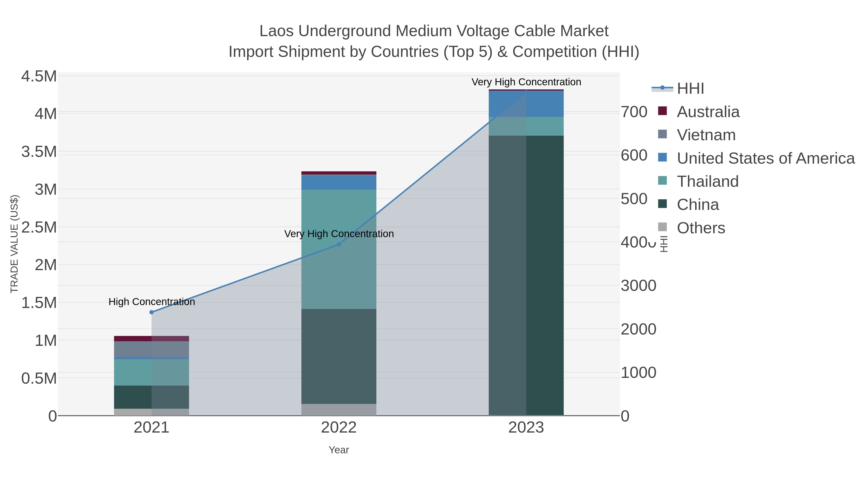Toggle the Vietnam legend entry
The width and height of the screenshot is (868, 488).
click(x=697, y=135)
